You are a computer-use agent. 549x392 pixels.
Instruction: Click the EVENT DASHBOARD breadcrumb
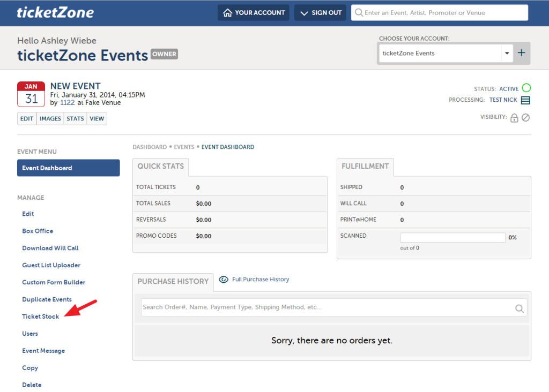click(x=227, y=147)
